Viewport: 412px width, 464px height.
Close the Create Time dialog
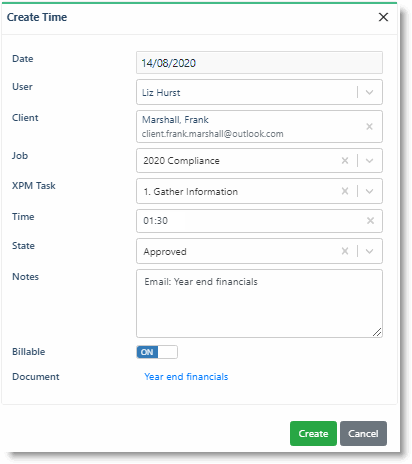click(x=383, y=17)
